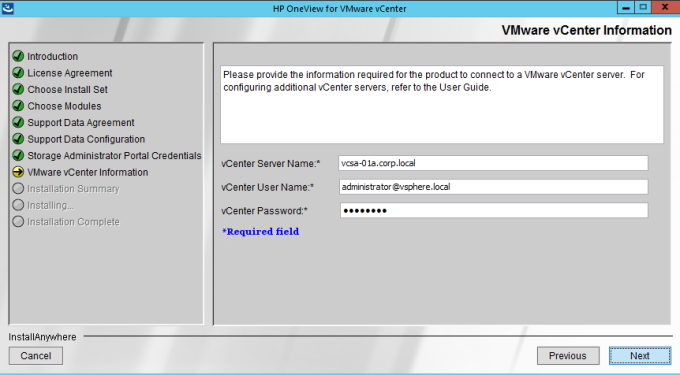The width and height of the screenshot is (680, 375).
Task: Click the 'vCenter Password:*' label
Action: [x=264, y=211]
